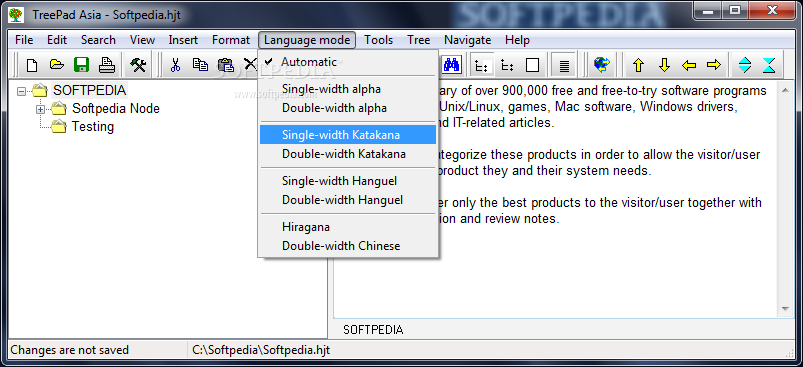The height and width of the screenshot is (367, 803).
Task: Open the Navigate menu
Action: 468,40
